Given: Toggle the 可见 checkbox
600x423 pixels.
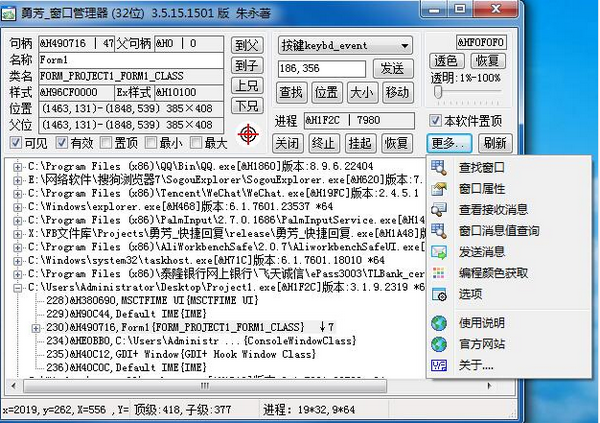Looking at the screenshot, I should click(x=15, y=143).
